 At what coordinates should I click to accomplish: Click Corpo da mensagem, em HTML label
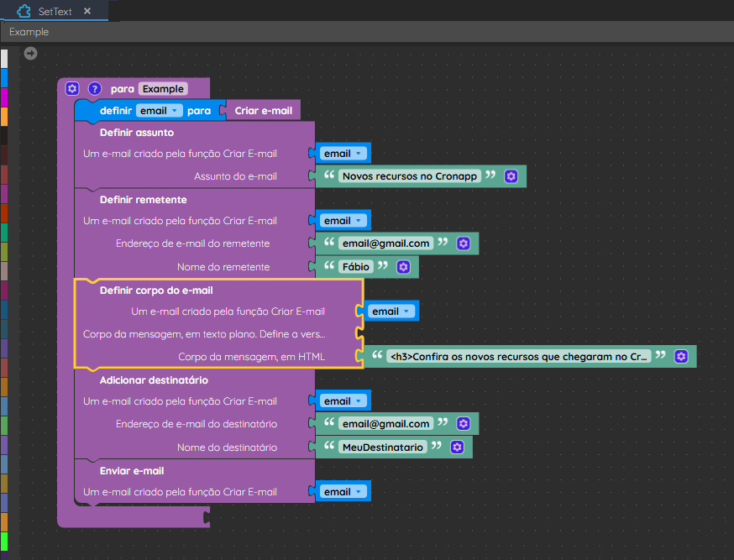[x=251, y=357]
